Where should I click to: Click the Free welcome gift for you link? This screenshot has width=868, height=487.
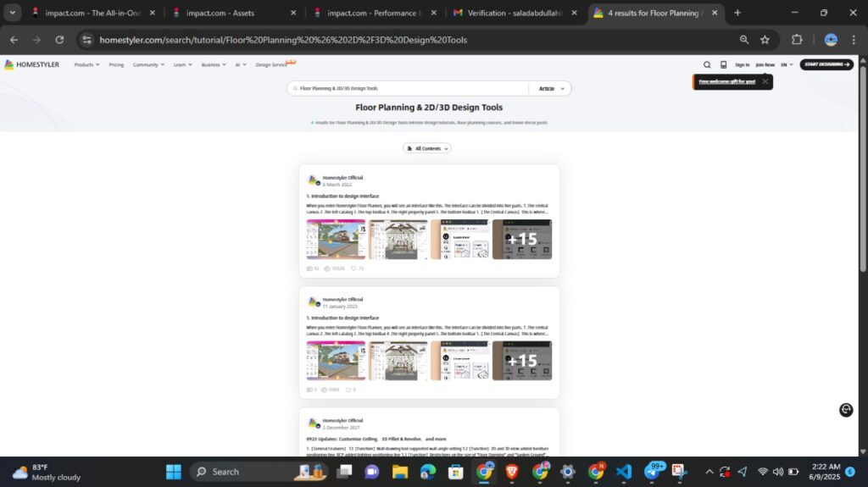(x=726, y=82)
